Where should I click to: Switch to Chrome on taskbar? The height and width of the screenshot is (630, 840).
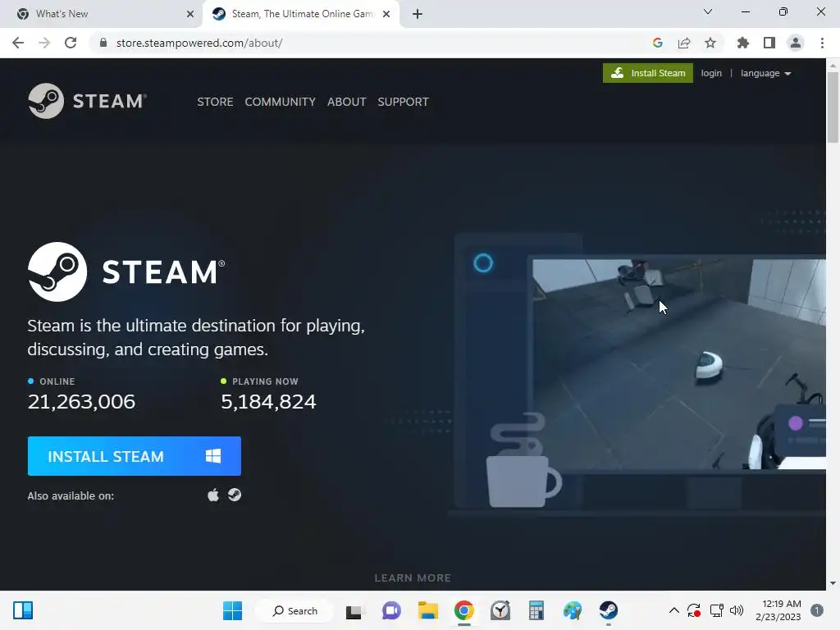point(464,610)
